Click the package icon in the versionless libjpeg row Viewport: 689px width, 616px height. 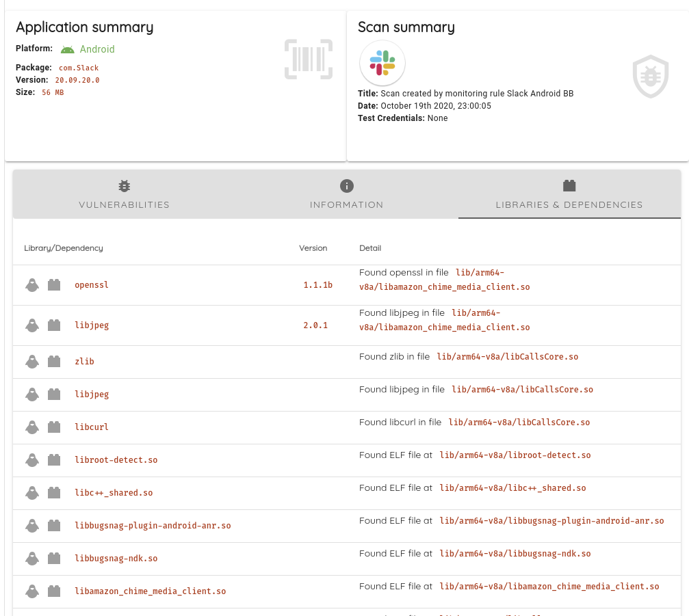54,394
